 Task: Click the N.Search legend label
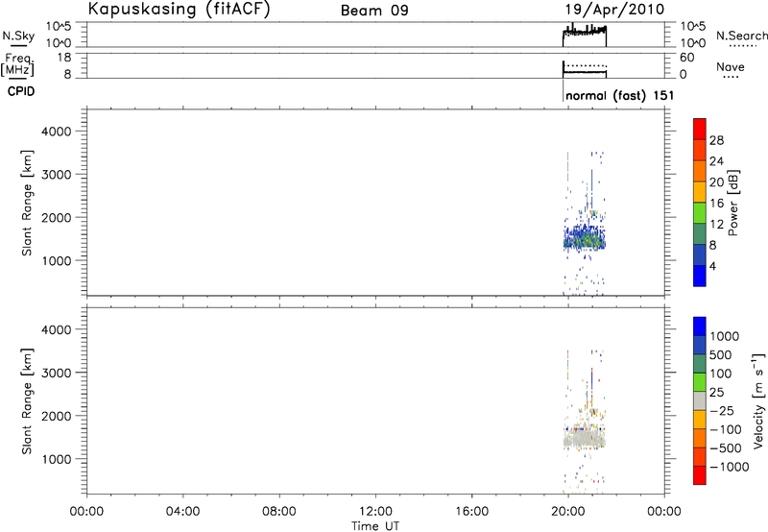click(x=741, y=36)
